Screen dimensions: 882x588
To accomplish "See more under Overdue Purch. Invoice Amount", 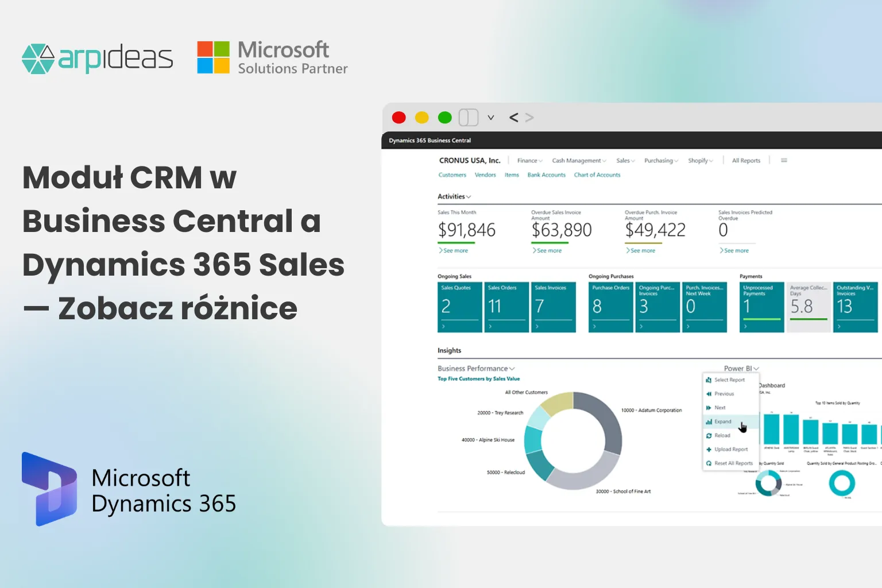I will pyautogui.click(x=641, y=250).
